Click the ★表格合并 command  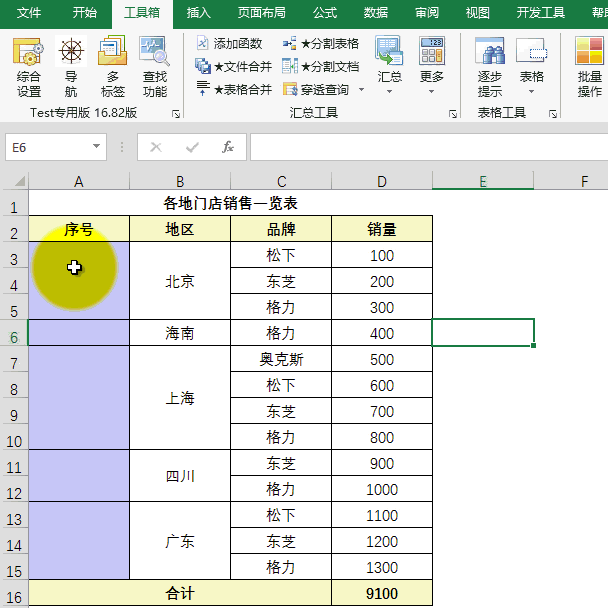coord(233,89)
